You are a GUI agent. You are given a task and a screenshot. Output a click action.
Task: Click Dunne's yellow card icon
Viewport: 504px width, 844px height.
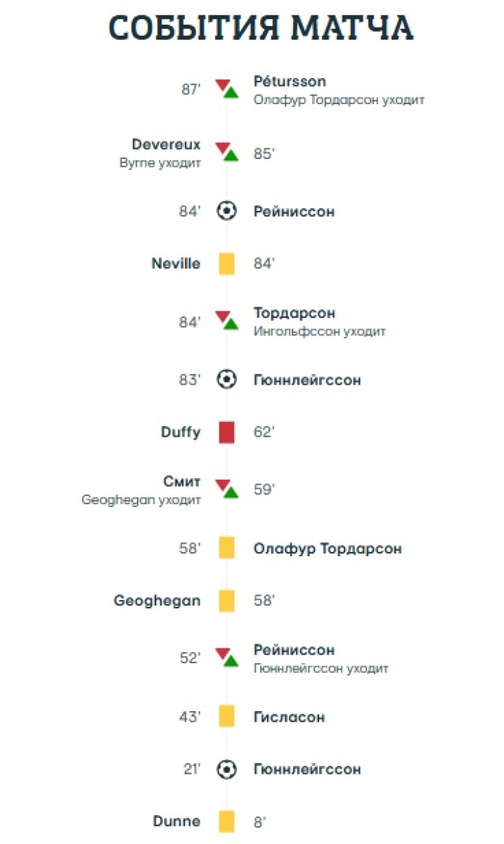226,821
